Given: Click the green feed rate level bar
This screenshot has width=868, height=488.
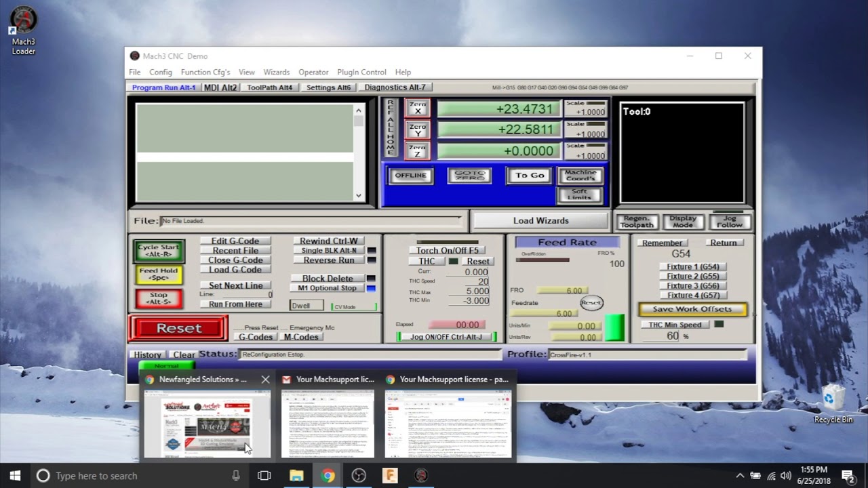Looking at the screenshot, I should point(614,327).
